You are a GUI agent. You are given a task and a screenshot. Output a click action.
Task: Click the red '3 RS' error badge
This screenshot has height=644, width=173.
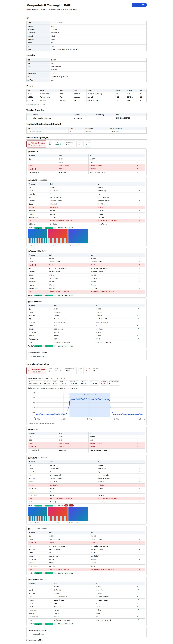click(x=66, y=506)
